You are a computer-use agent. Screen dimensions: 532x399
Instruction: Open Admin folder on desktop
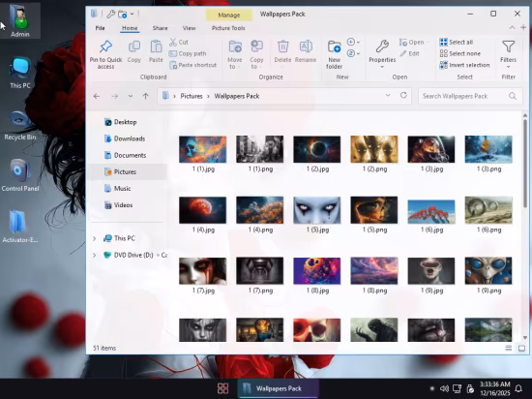[x=20, y=21]
